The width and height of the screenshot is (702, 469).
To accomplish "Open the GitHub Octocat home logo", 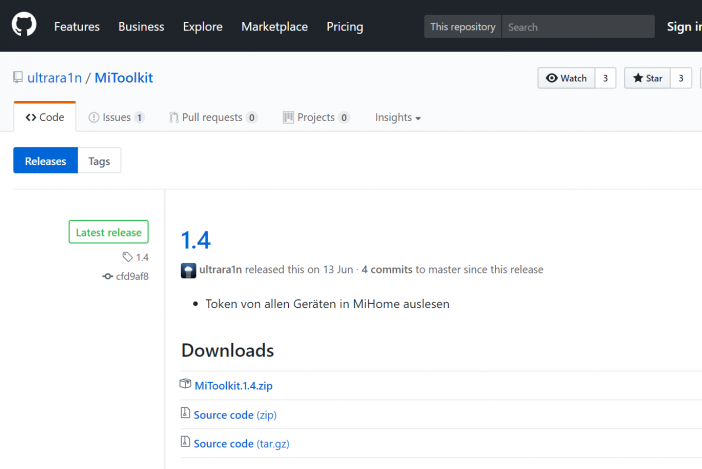I will point(24,25).
